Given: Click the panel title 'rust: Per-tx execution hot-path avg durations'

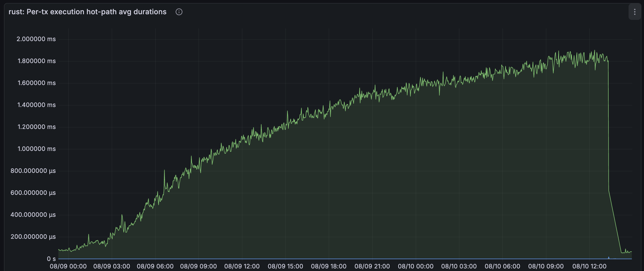Looking at the screenshot, I should (87, 12).
